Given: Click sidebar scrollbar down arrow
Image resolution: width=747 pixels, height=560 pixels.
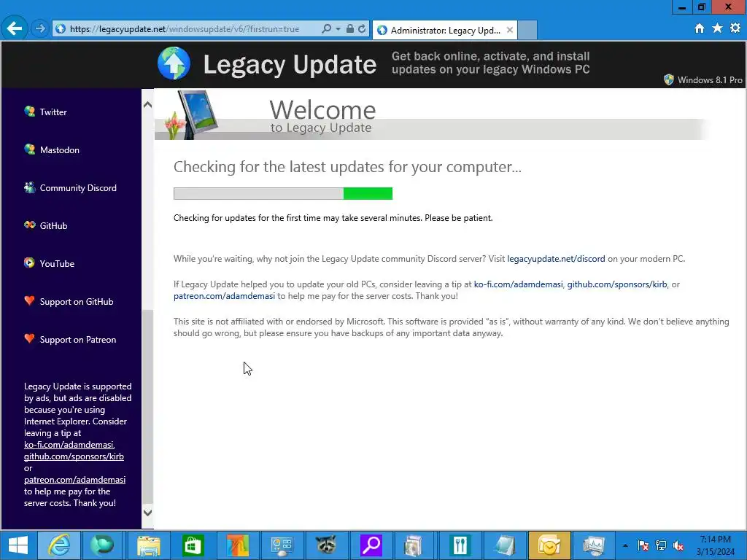Looking at the screenshot, I should [x=147, y=513].
